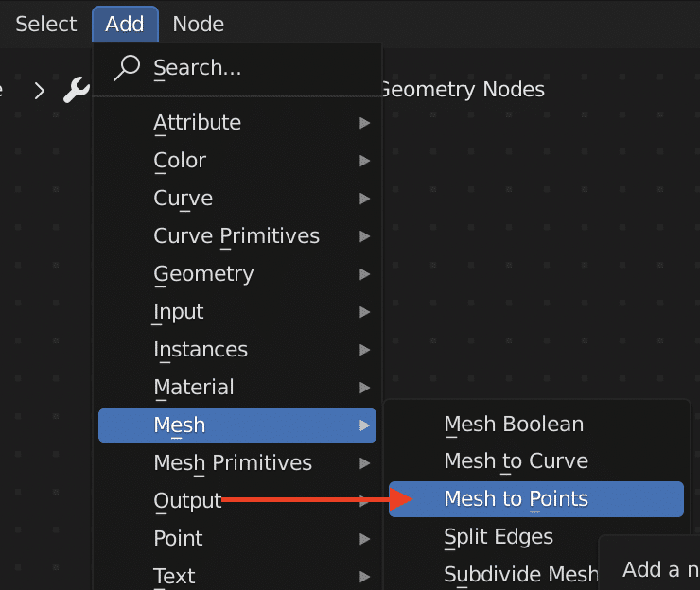Image resolution: width=700 pixels, height=590 pixels.
Task: Open the Mesh Primitives submenu
Action: (237, 462)
